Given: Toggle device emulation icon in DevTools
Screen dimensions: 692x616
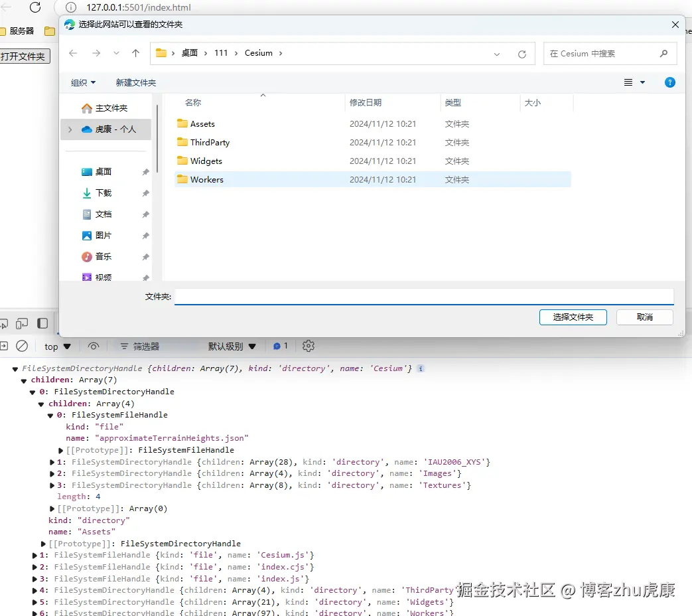Looking at the screenshot, I should (x=21, y=324).
